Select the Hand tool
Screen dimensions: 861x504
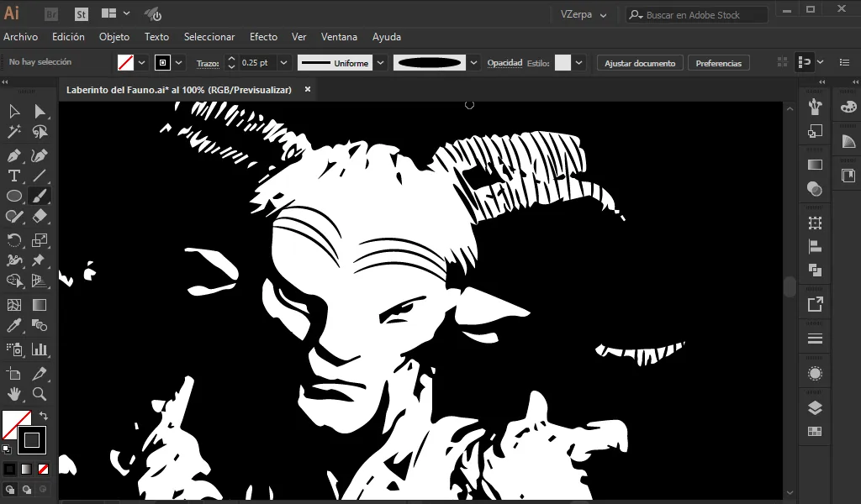[x=14, y=394]
